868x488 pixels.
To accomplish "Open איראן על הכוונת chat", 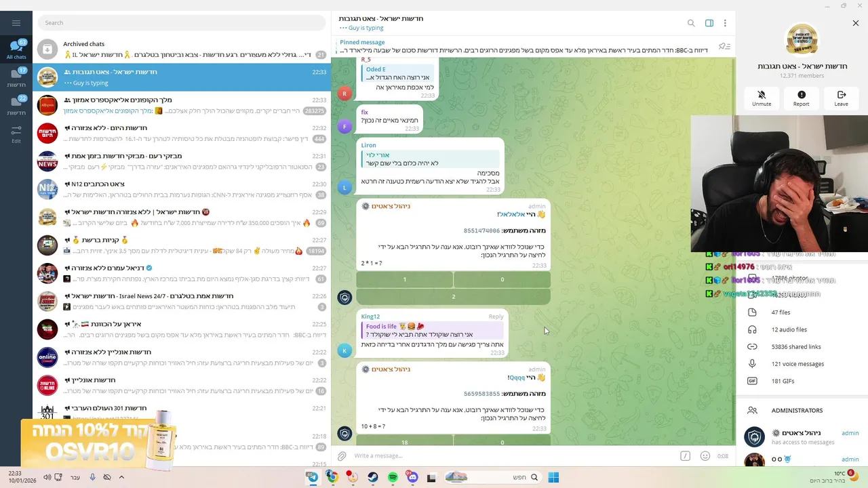I will click(182, 329).
